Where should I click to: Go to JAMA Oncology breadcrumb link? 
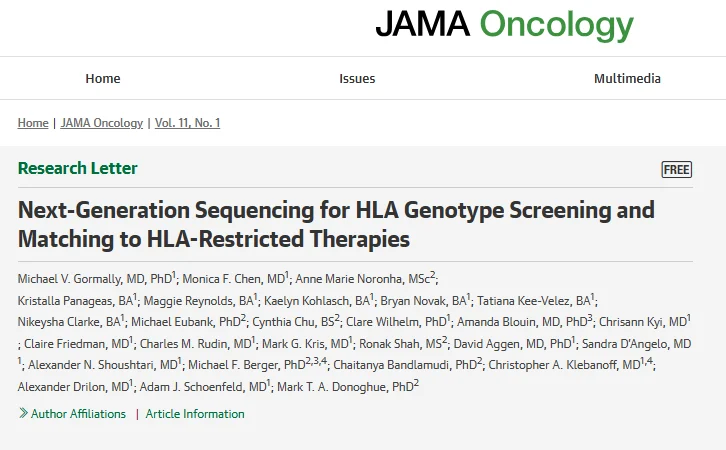(102, 123)
